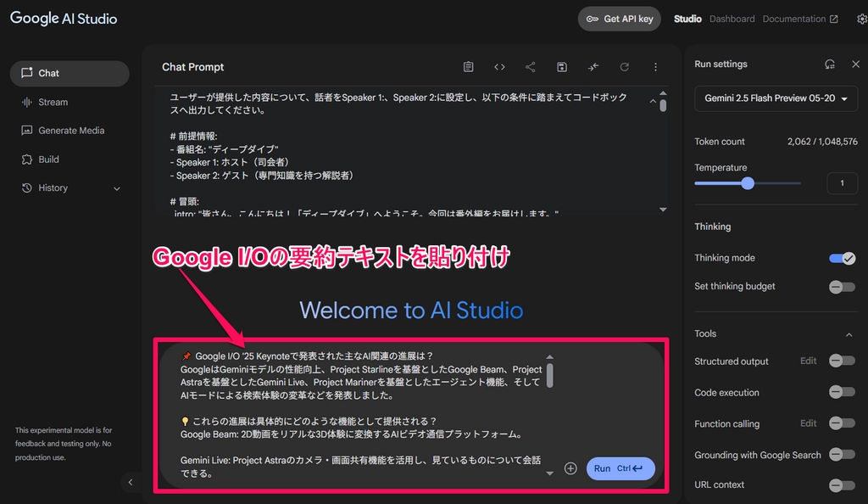Viewport: 868px width, 504px height.
Task: Collapse the left sidebar with chevron
Action: pos(131,482)
